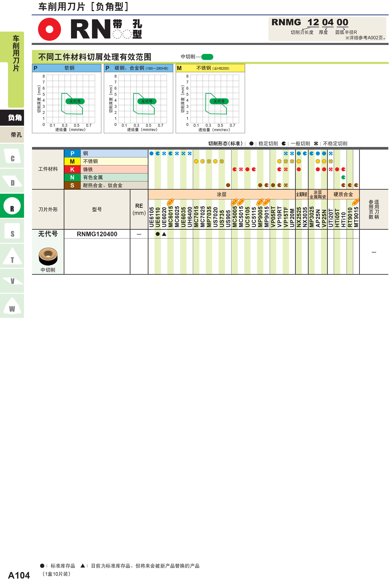This screenshot has width=392, height=584.
Task: Click 无代号 label in soft steel chart
Action: pyautogui.click(x=75, y=101)
